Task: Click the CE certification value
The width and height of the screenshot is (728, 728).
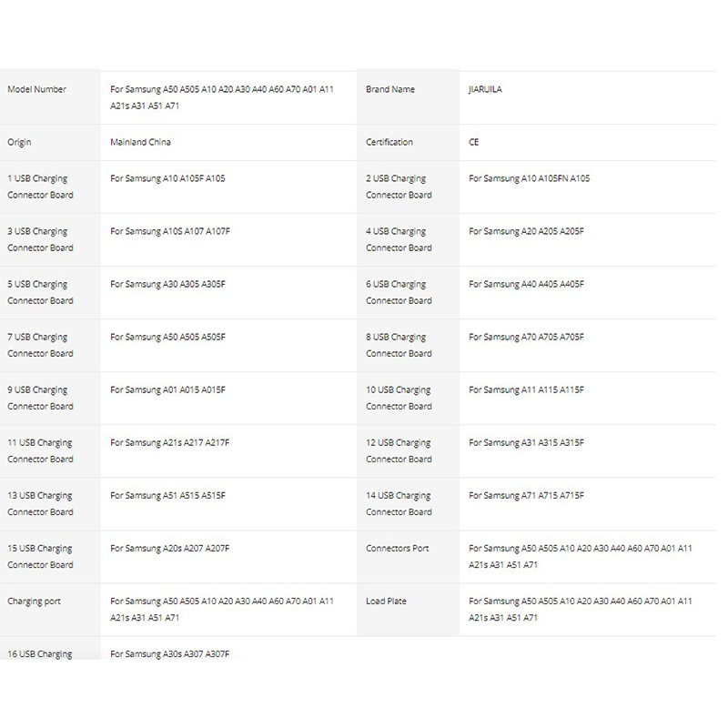Action: click(474, 142)
